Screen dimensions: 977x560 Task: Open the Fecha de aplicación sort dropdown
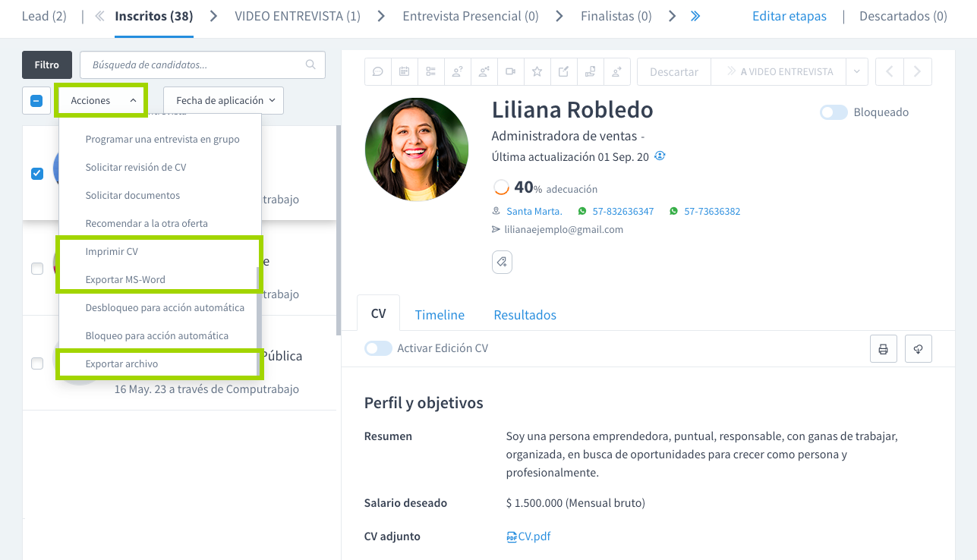click(224, 100)
